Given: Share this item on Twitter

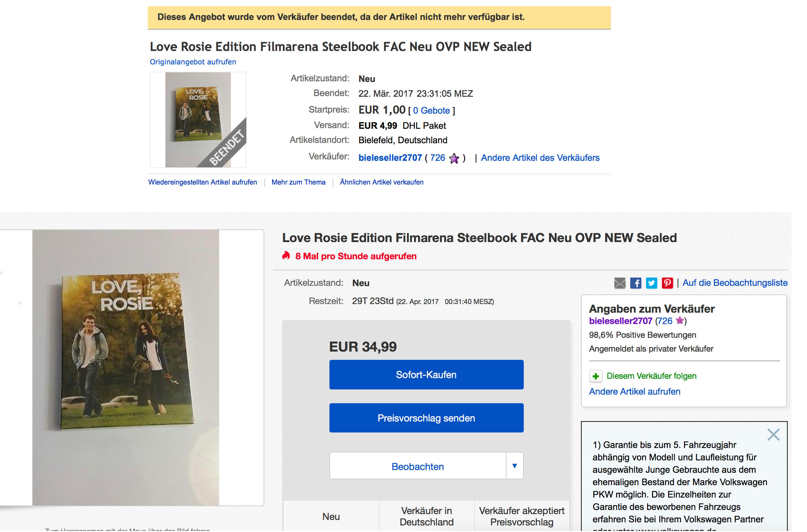Looking at the screenshot, I should point(651,283).
